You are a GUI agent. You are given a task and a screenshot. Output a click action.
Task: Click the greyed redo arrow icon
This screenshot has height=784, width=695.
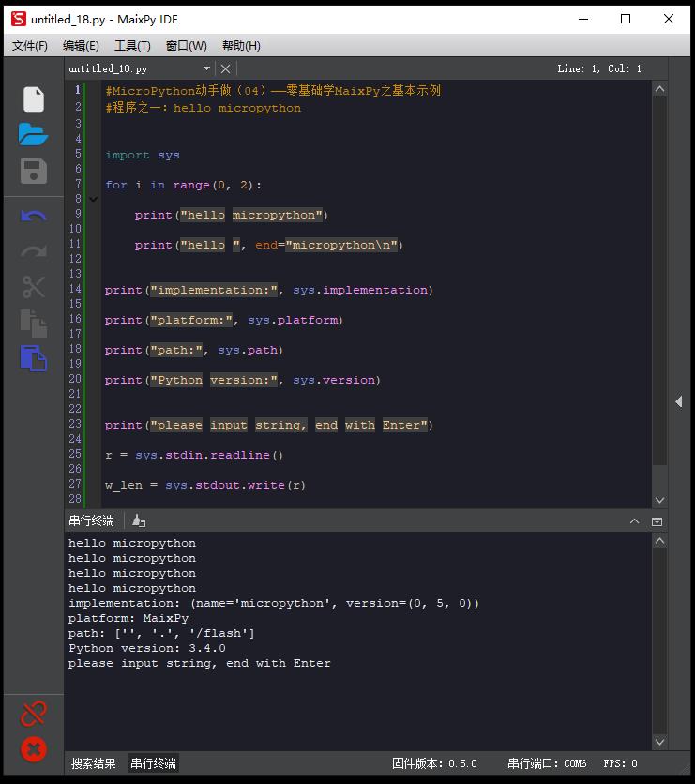(34, 251)
